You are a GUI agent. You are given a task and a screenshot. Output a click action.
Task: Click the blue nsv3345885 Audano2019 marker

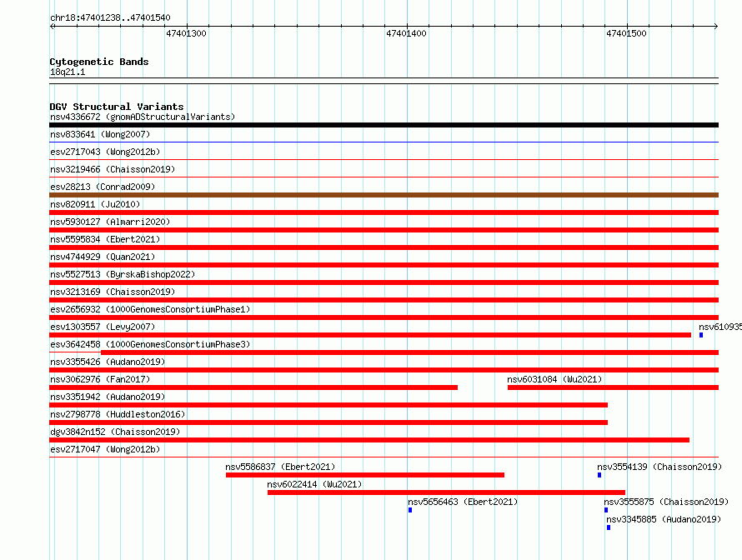pos(609,527)
